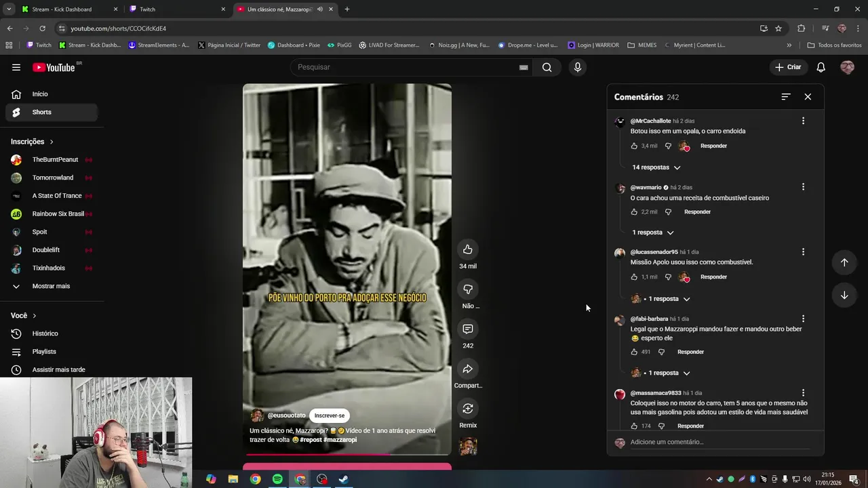Viewport: 868px width, 488px height.
Task: Close the Comentários panel
Action: (808, 97)
